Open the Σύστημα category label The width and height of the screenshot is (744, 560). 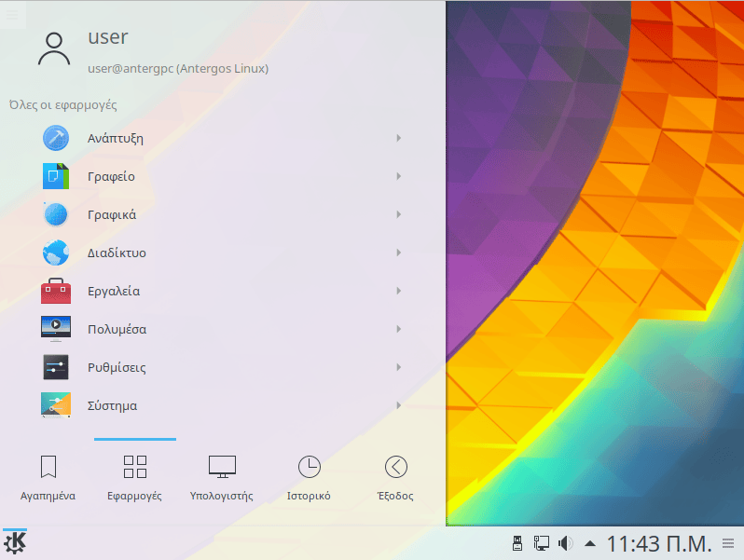113,406
